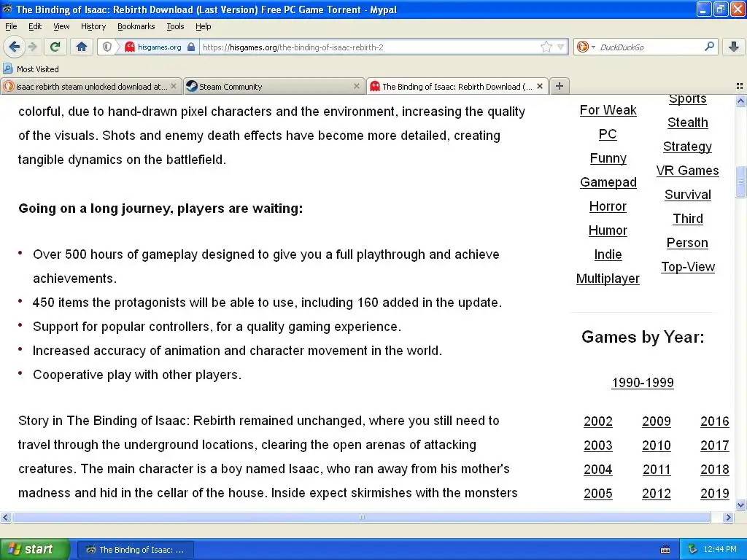Open the Help menu

(x=203, y=26)
